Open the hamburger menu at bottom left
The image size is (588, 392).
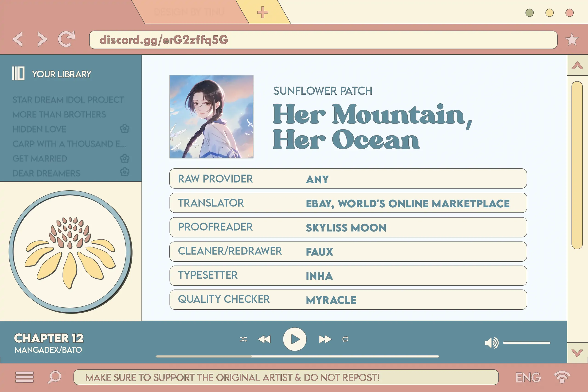point(24,377)
